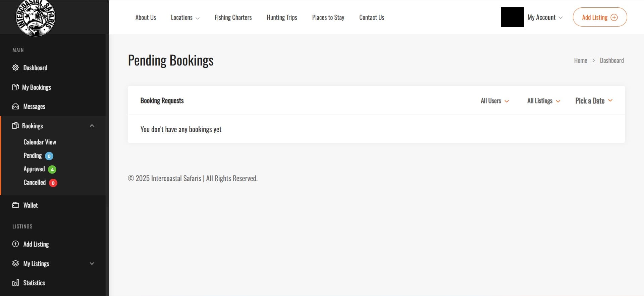The height and width of the screenshot is (296, 644).
Task: Click the orange Add Listing button
Action: coord(600,17)
